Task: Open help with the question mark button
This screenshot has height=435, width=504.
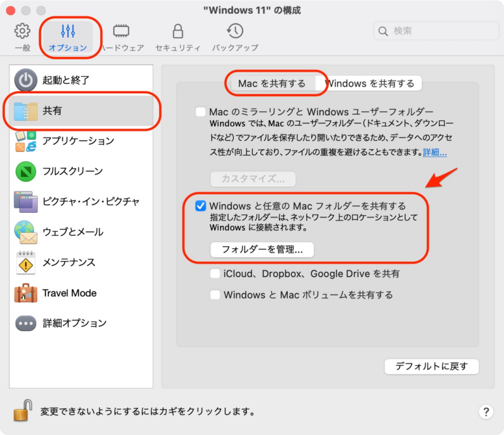Action: click(x=486, y=412)
